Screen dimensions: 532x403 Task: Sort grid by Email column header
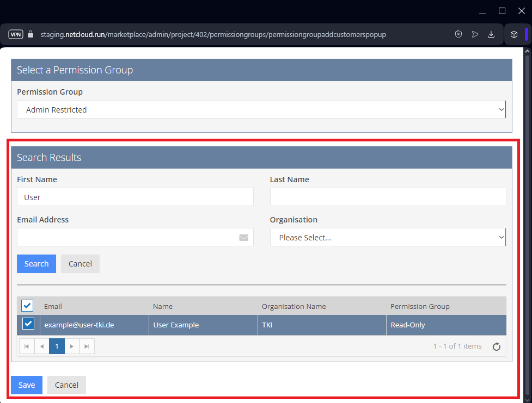coord(53,306)
